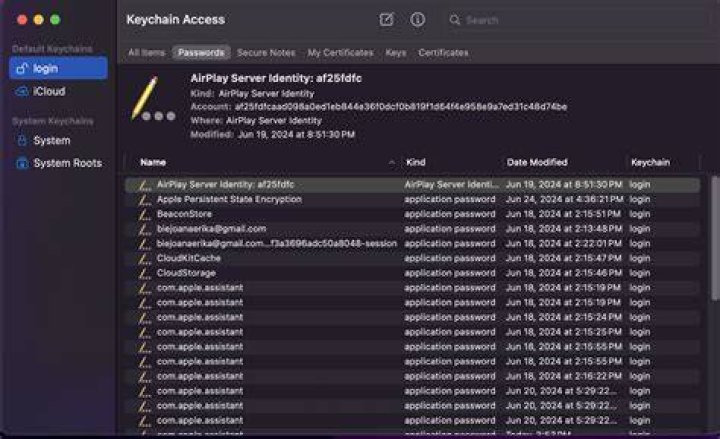The width and height of the screenshot is (720, 439).
Task: Select com.apple.assistant modified at 2:16:22 PM
Action: click(x=412, y=376)
